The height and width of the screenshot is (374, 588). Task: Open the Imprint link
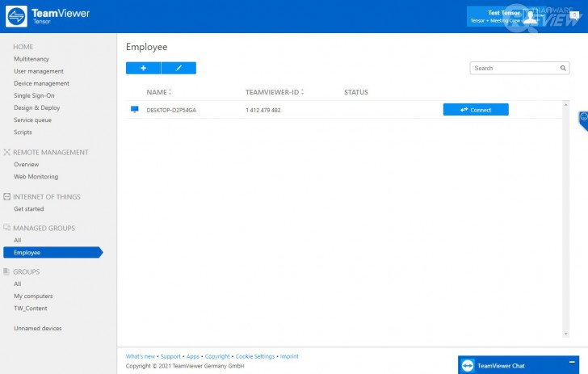289,356
